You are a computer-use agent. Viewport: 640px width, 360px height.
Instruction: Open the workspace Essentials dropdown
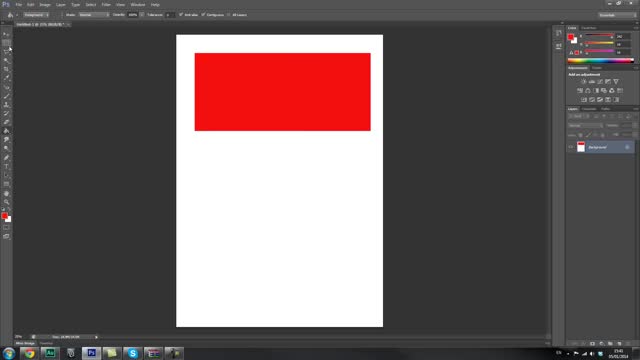coord(617,15)
